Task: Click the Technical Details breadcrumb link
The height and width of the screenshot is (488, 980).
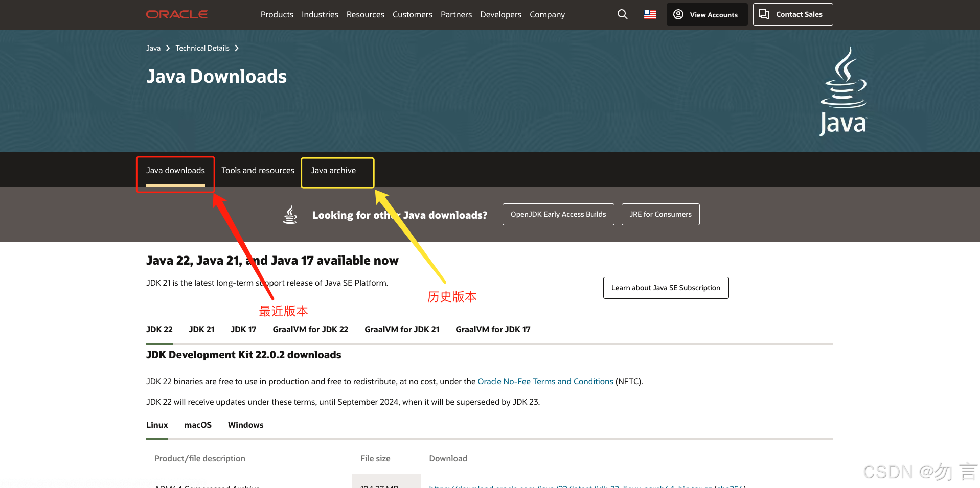Action: (202, 48)
